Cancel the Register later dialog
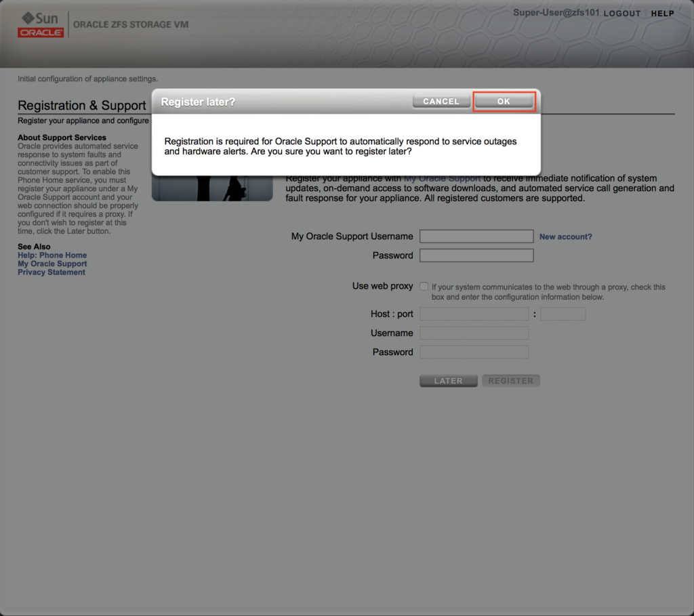The width and height of the screenshot is (694, 616). (x=441, y=102)
